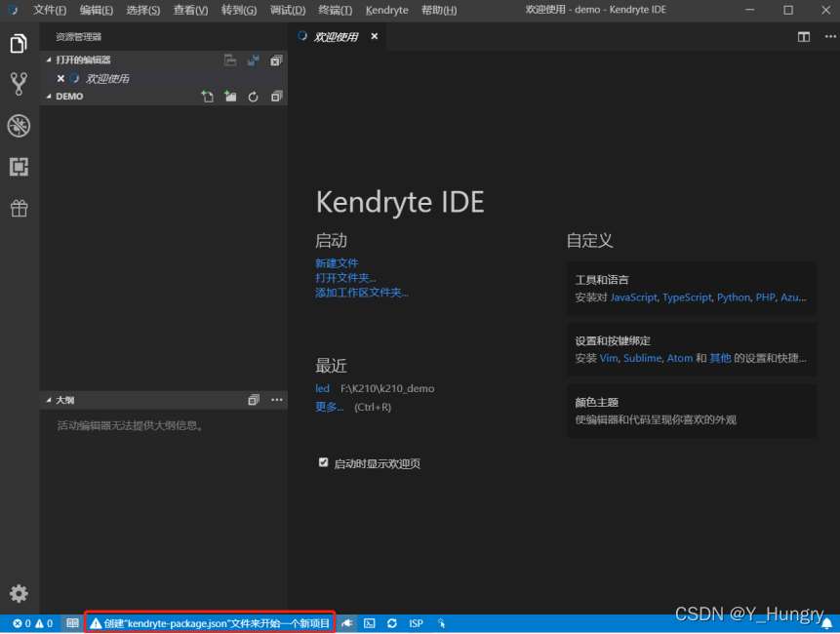Click the PHP install link

point(766,297)
